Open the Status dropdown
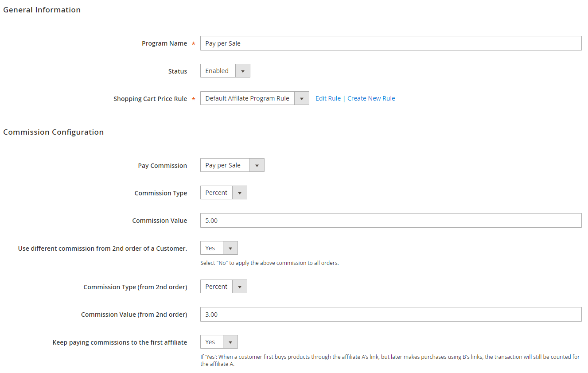588x373 pixels. [x=225, y=71]
